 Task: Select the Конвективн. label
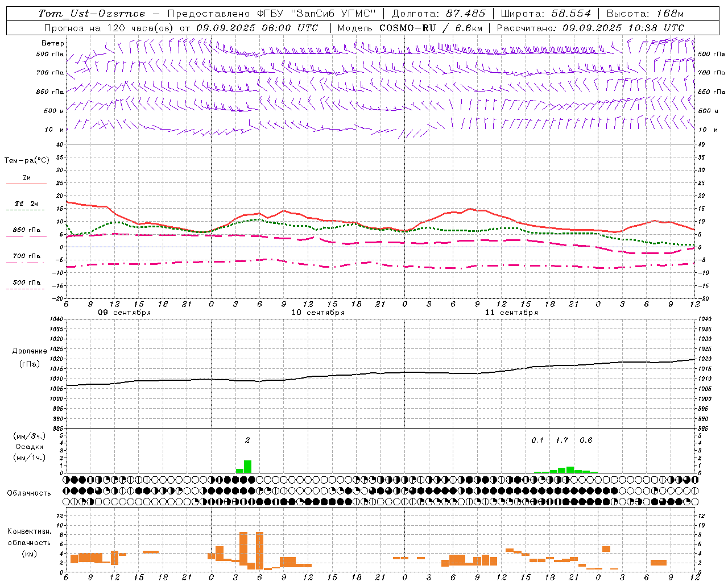click(x=29, y=531)
